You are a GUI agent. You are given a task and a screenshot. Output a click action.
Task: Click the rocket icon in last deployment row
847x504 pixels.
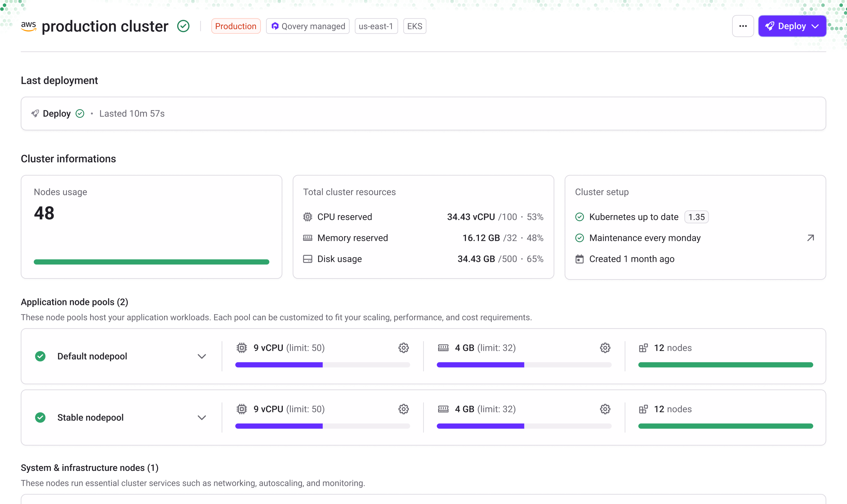(35, 113)
